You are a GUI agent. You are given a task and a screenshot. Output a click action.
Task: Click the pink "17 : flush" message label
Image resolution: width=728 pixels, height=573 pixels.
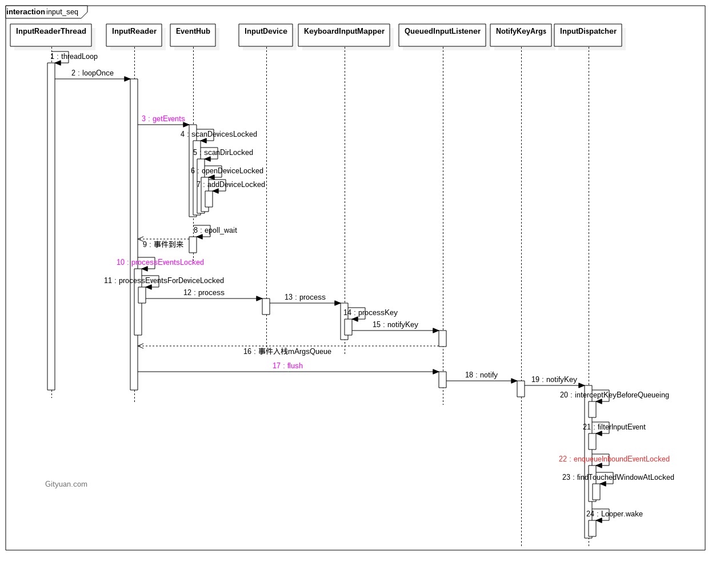(x=287, y=366)
